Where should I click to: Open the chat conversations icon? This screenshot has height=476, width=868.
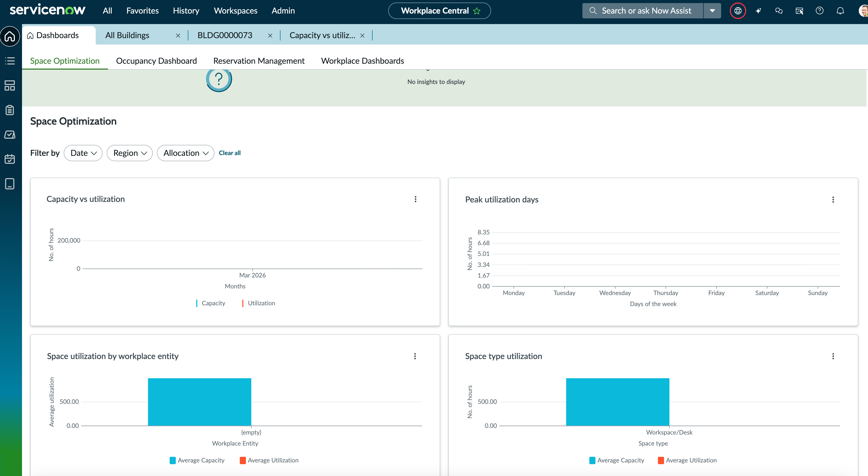point(779,11)
